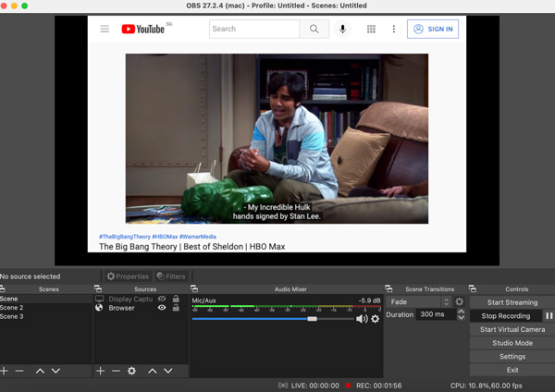The width and height of the screenshot is (555, 392).
Task: Remove selected scene with minus icon
Action: coord(19,371)
